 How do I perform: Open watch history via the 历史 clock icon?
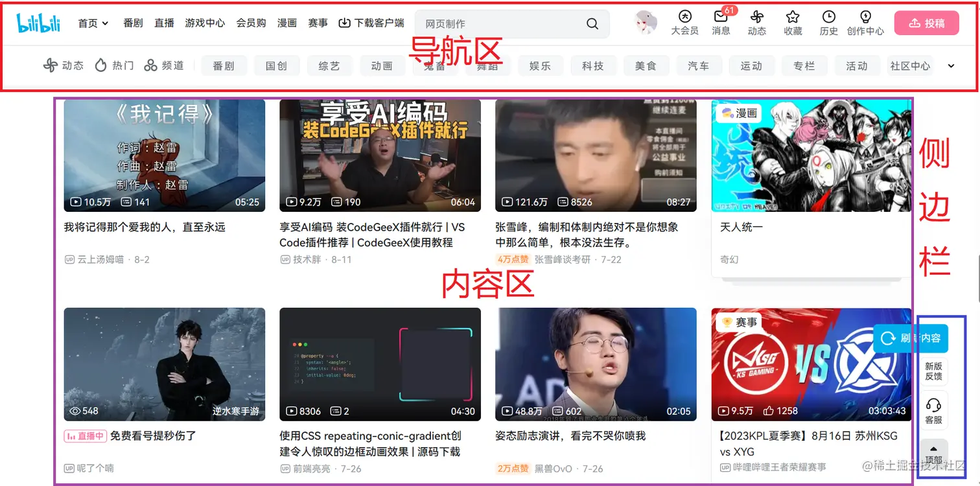(828, 22)
